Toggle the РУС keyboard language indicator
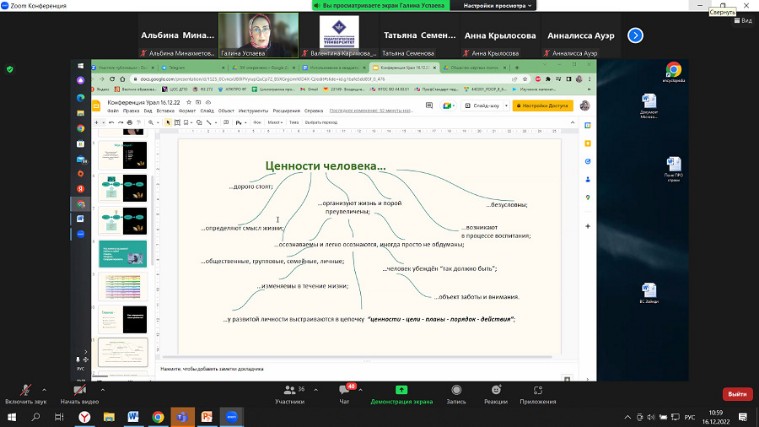Image resolution: width=759 pixels, height=427 pixels. (689, 417)
